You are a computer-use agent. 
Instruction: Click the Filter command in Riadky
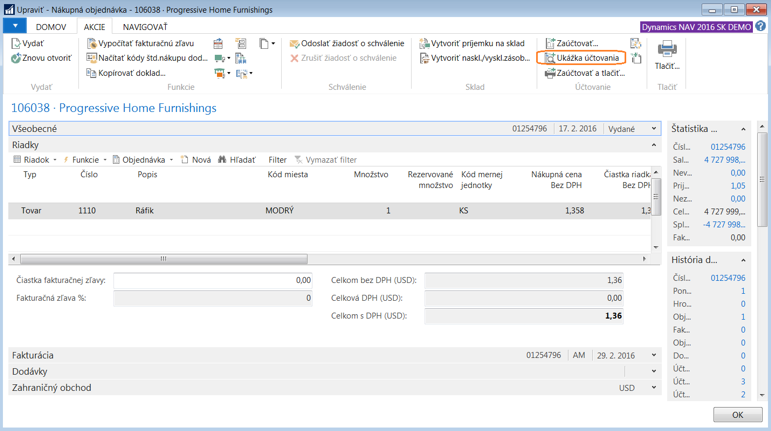tap(277, 160)
